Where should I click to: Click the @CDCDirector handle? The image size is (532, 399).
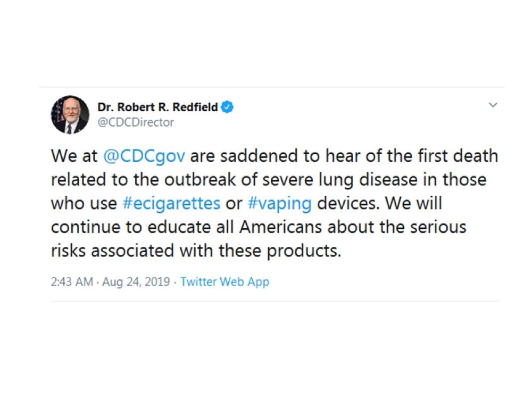click(136, 122)
